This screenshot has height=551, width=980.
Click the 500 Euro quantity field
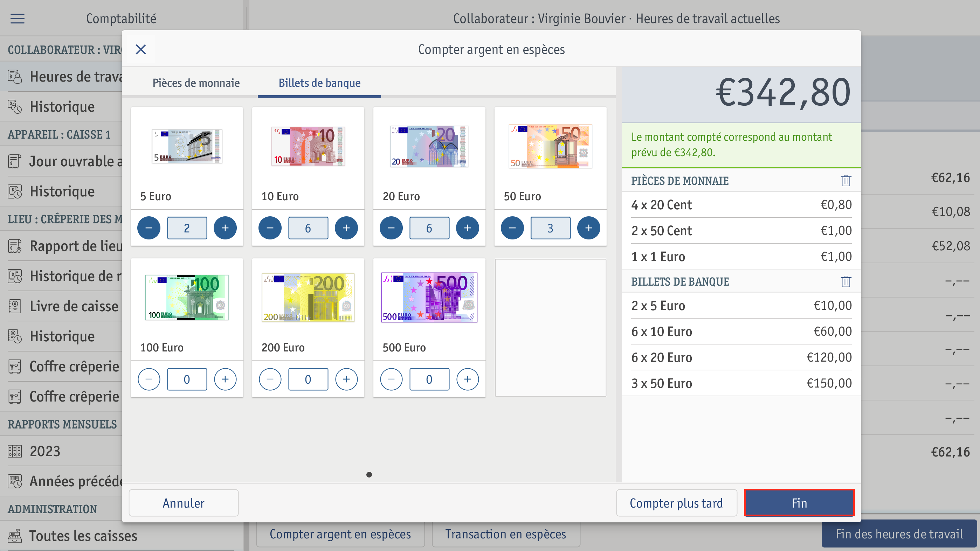pyautogui.click(x=429, y=379)
